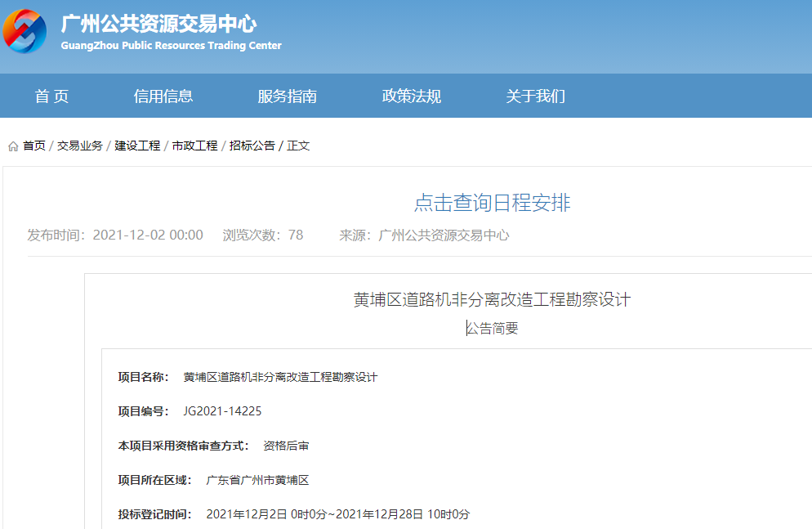Click the 市政工程 breadcrumb link

[194, 146]
